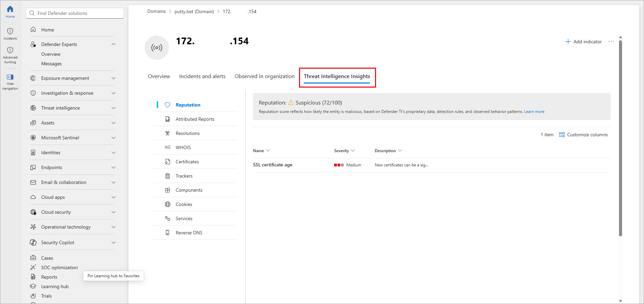Click the Resolutions antenna icon

167,133
